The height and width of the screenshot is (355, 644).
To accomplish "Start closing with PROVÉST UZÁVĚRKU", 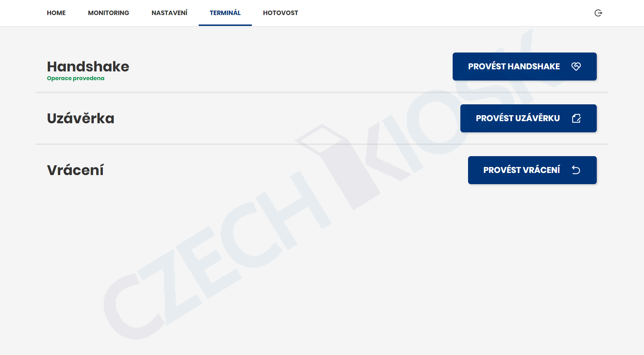I will click(x=529, y=118).
